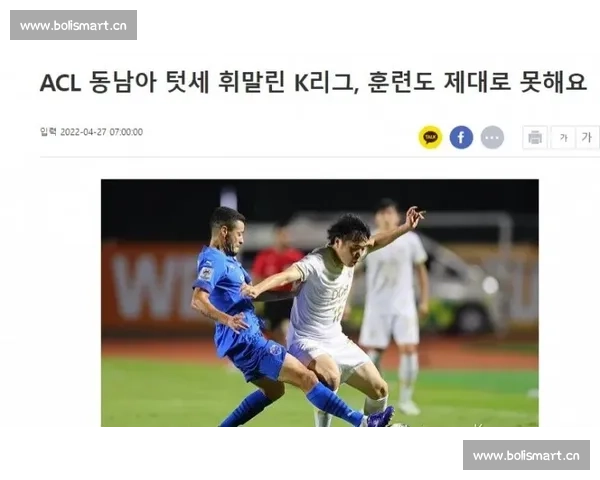Click the purple football boot in photo
This screenshot has width=600, height=480.
click(380, 417)
